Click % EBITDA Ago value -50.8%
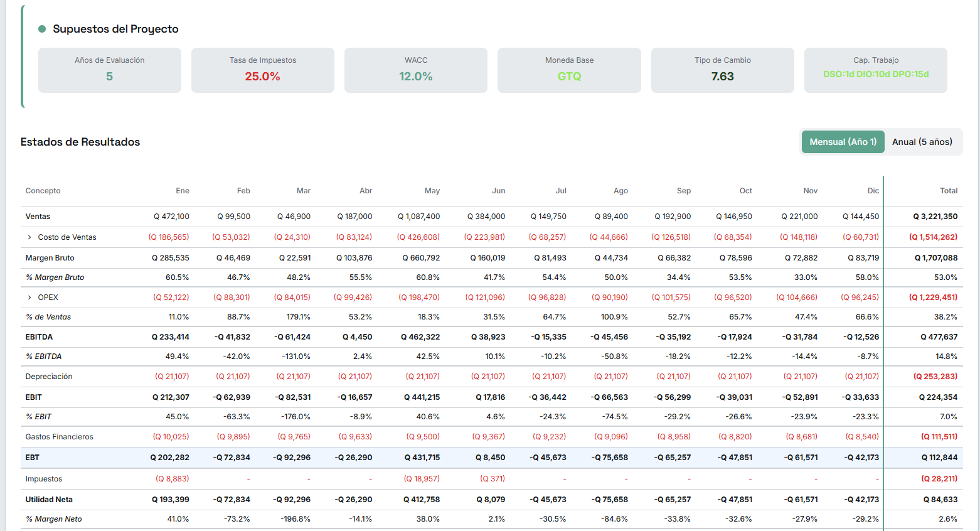This screenshot has width=980, height=531. point(615,357)
